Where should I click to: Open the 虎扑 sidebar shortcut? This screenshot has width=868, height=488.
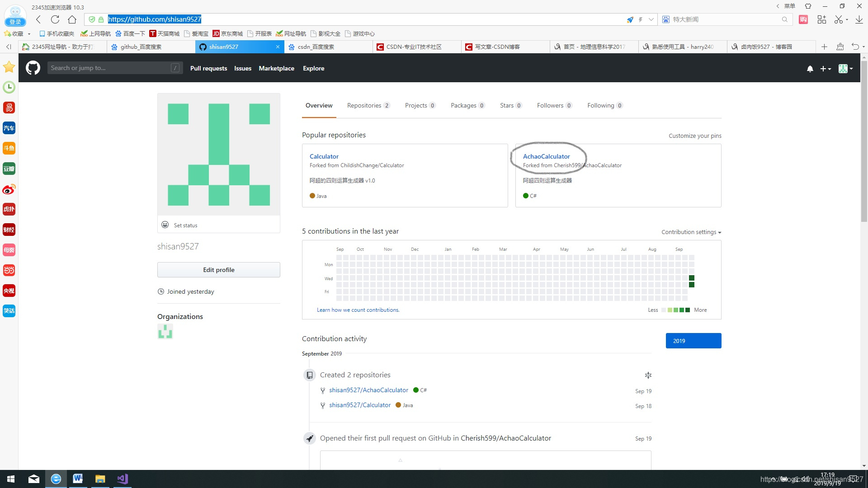tap(9, 209)
